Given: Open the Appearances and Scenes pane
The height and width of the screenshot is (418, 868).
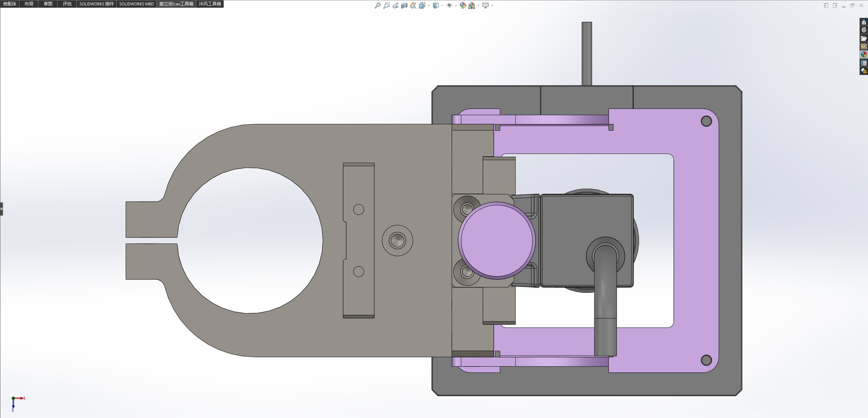Looking at the screenshot, I should coord(864,55).
